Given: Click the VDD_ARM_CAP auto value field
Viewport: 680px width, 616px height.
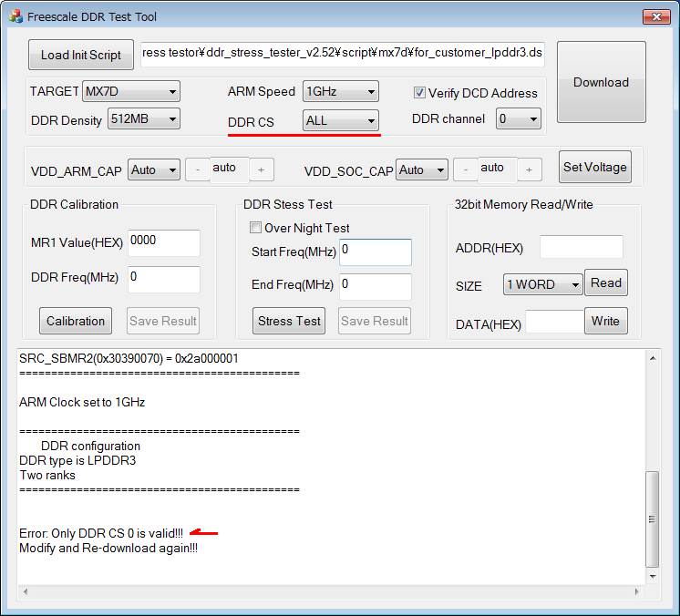Looking at the screenshot, I should coord(230,169).
